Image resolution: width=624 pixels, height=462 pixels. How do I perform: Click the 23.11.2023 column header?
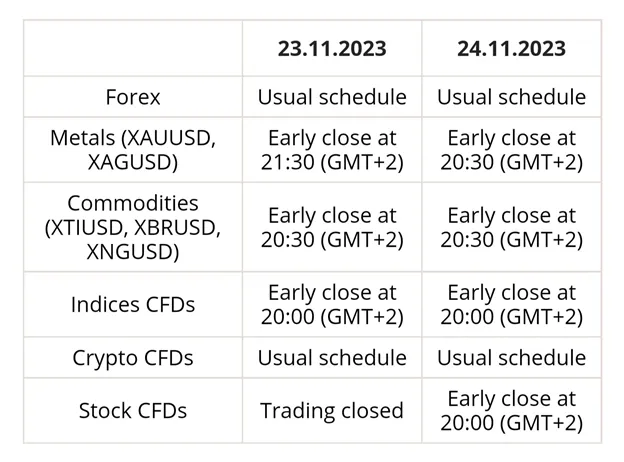click(332, 49)
